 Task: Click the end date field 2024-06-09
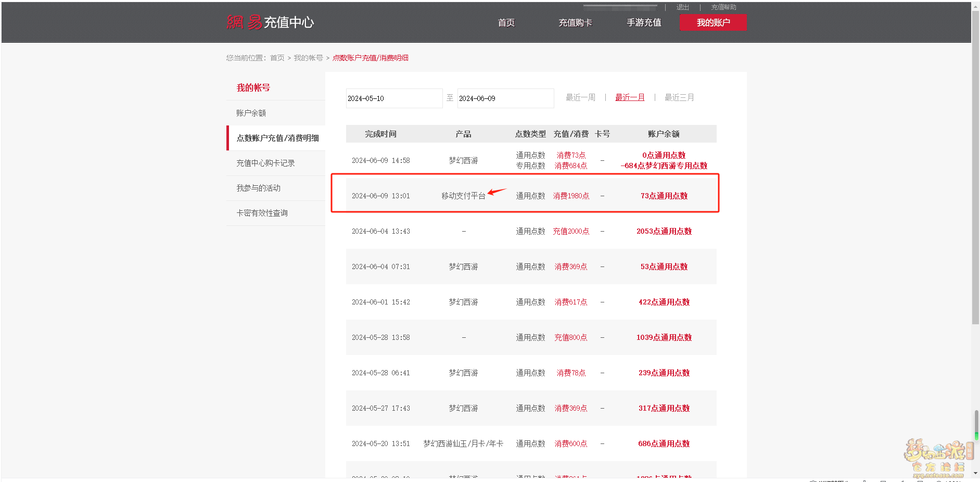pyautogui.click(x=505, y=98)
